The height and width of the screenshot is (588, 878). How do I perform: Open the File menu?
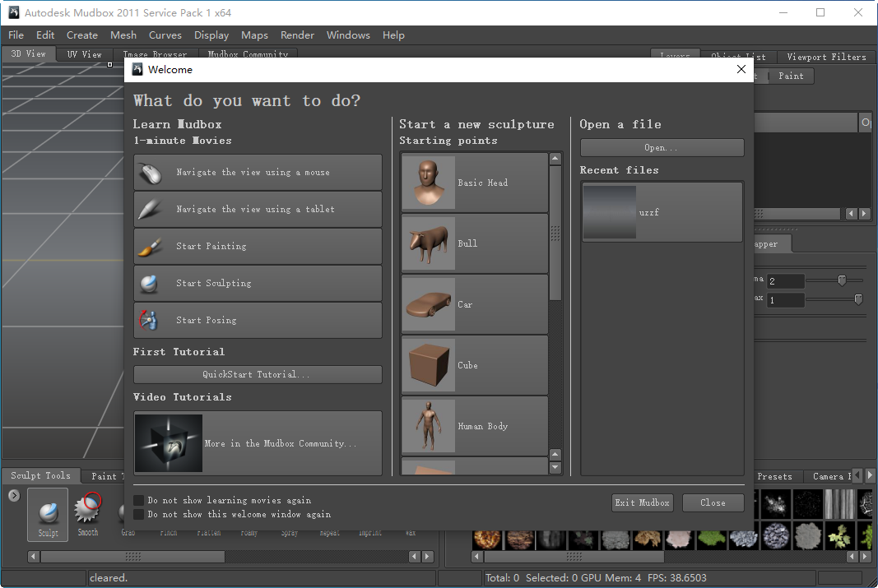16,35
